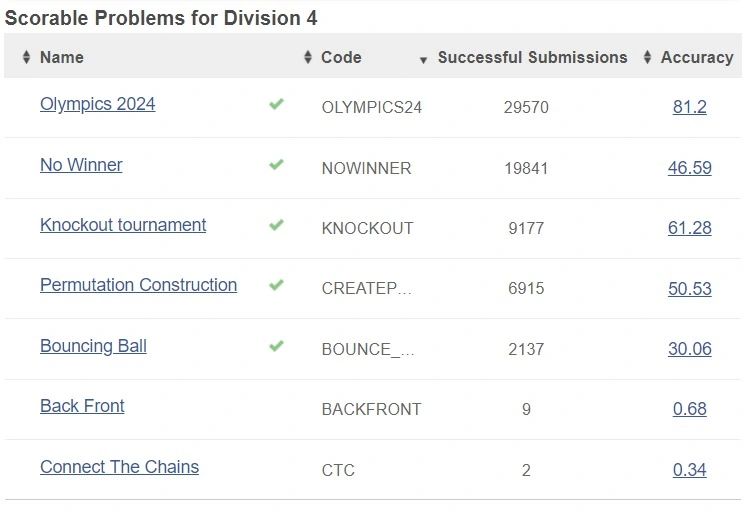747x519 pixels.
Task: Click green checkmark beside Olympics 2024
Action: coord(276,104)
